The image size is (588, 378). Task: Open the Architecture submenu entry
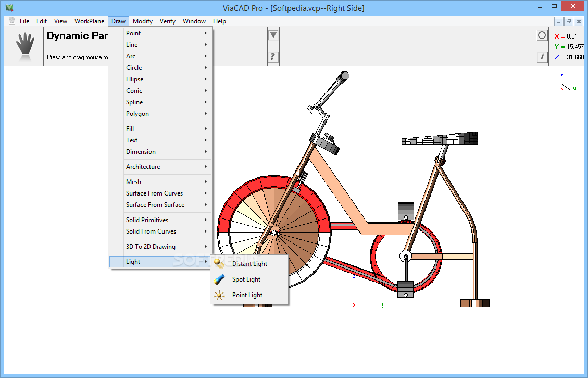161,167
